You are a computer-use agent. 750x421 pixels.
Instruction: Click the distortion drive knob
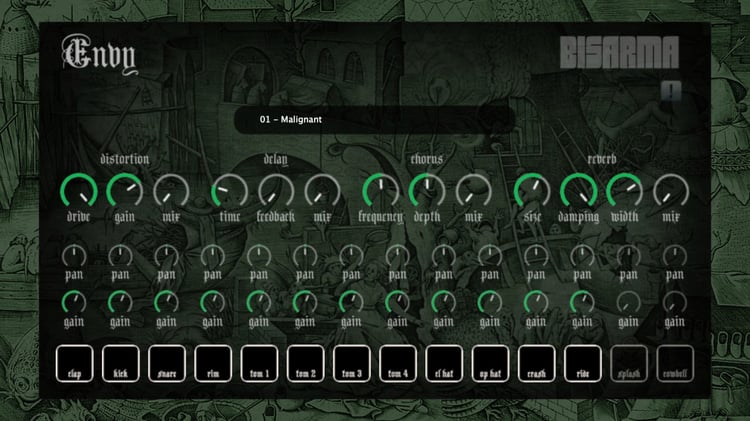tap(79, 191)
